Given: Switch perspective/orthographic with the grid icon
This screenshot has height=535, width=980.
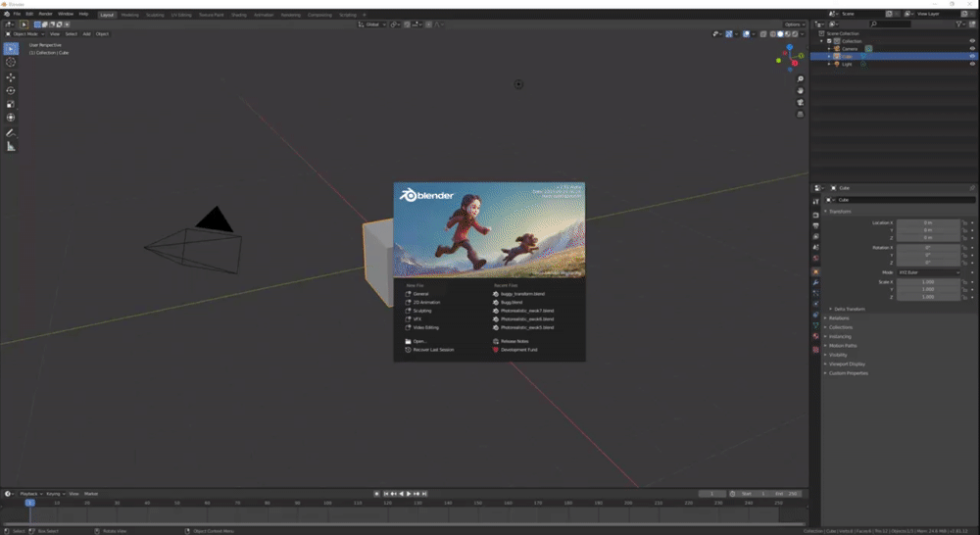Looking at the screenshot, I should [800, 115].
